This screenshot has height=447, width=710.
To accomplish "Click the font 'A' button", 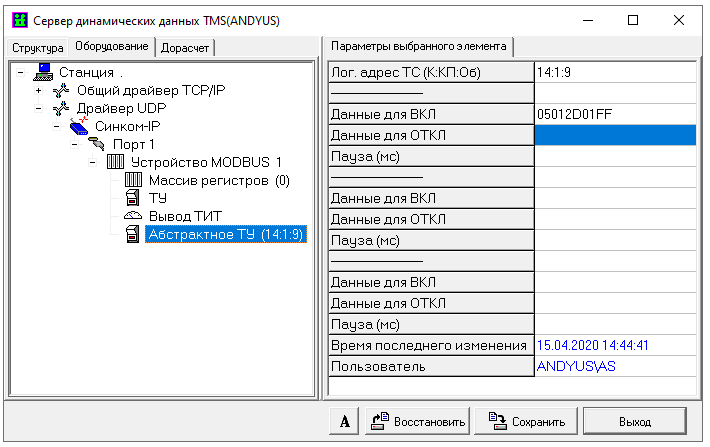I will click(x=344, y=421).
